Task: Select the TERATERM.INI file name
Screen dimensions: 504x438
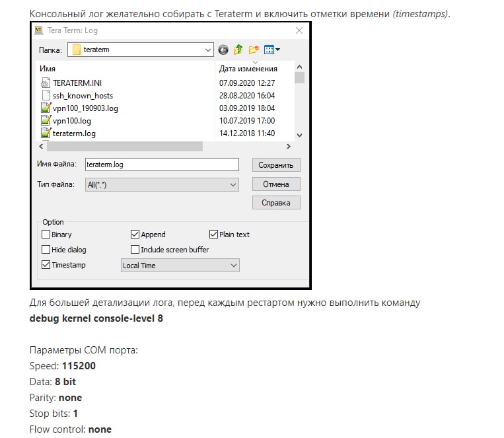Action: 77,83
